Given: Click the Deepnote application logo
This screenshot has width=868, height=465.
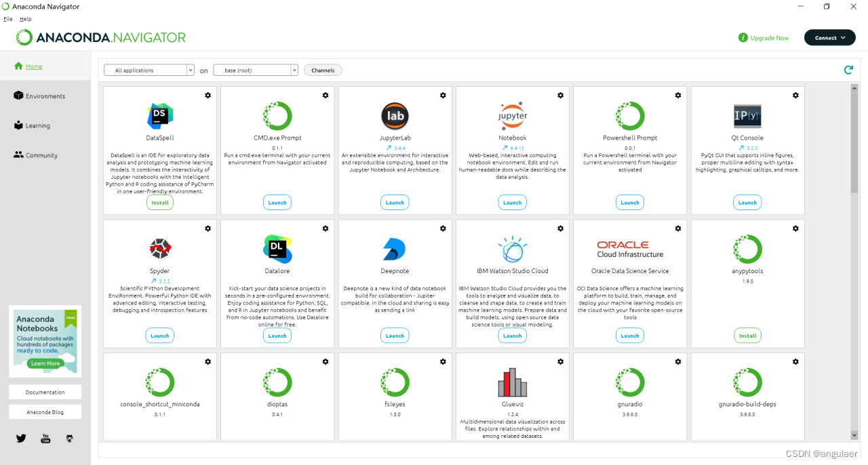Looking at the screenshot, I should click(x=394, y=249).
